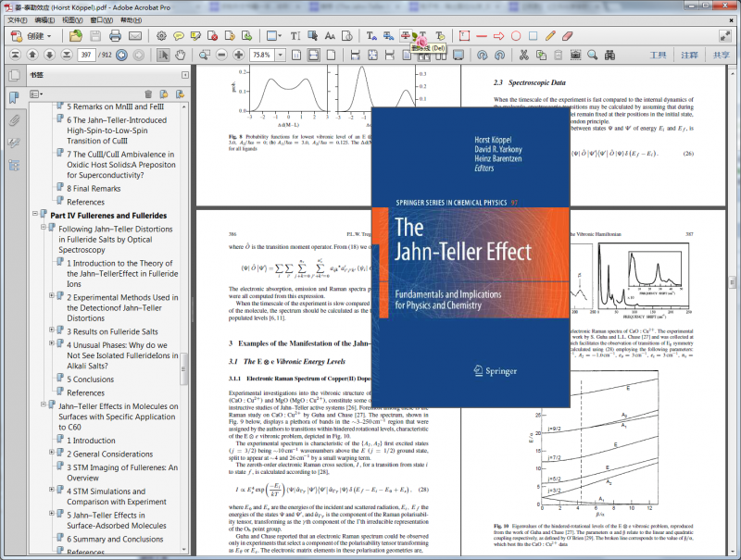Go to first page arrow button
Image resolution: width=741 pixels, height=560 pixels.
15,55
